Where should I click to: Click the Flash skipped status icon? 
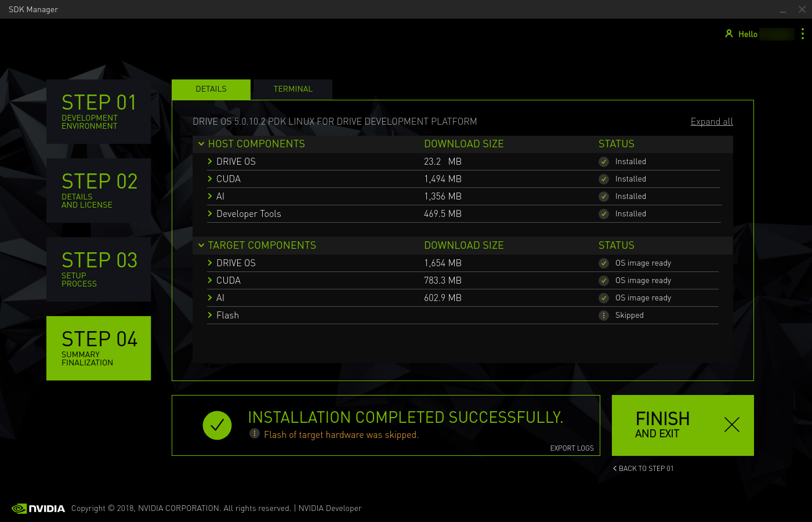(x=604, y=316)
